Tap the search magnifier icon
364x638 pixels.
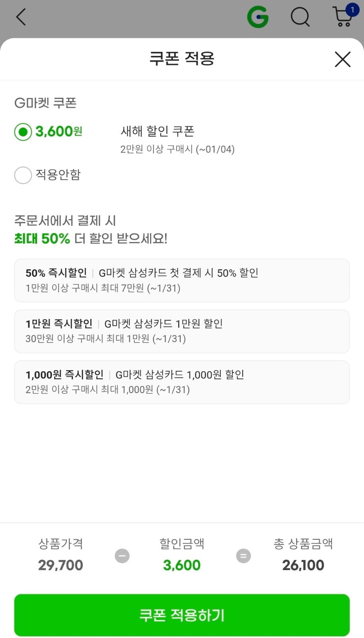click(x=300, y=17)
